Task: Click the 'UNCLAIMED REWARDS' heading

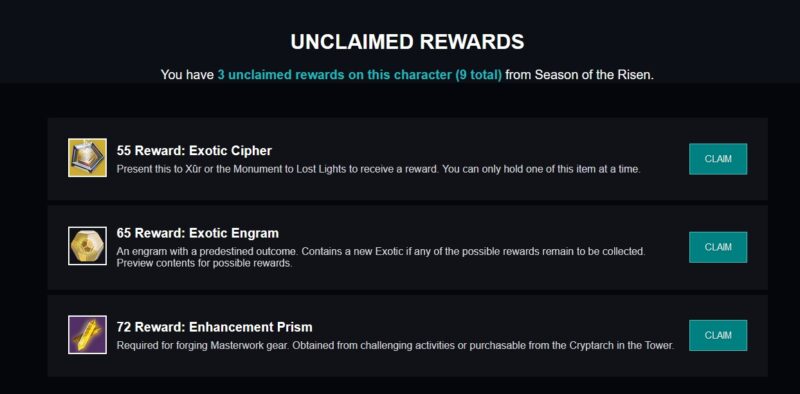Action: coord(407,42)
